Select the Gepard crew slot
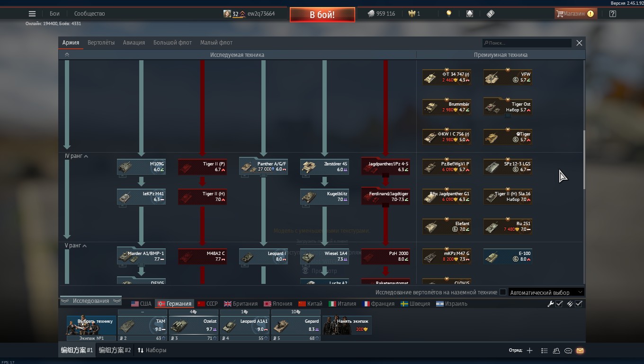The image size is (644, 364). (296, 325)
